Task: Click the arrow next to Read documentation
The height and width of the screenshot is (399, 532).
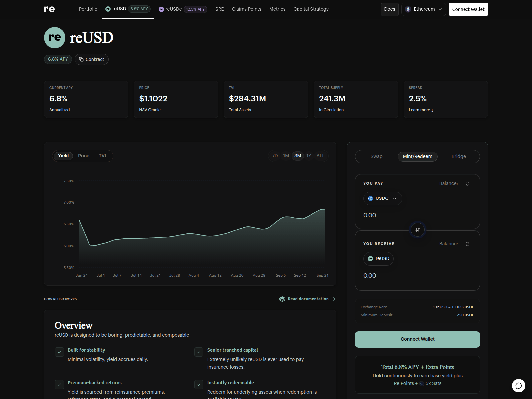Action: [334, 299]
